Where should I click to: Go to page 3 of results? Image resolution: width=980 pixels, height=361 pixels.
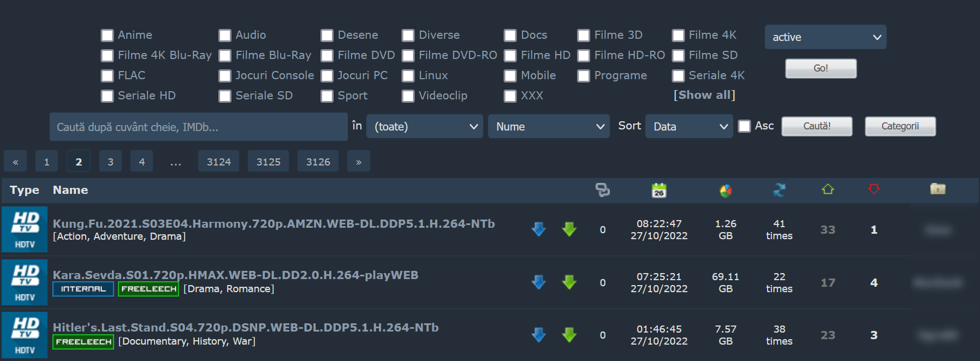111,162
